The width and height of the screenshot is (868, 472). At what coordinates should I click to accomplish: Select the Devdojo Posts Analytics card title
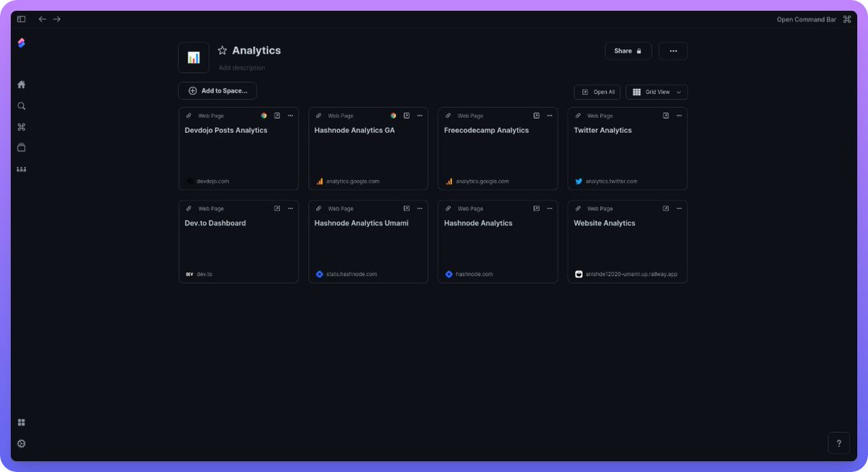pyautogui.click(x=226, y=131)
